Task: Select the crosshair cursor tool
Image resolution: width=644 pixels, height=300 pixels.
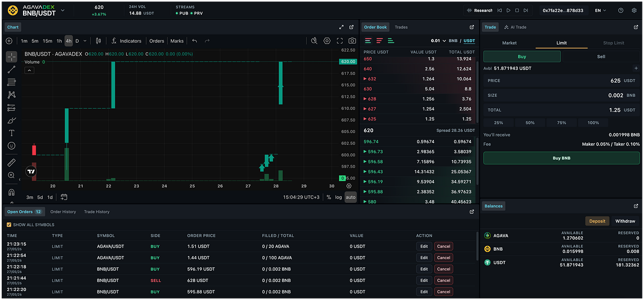Action: click(11, 57)
